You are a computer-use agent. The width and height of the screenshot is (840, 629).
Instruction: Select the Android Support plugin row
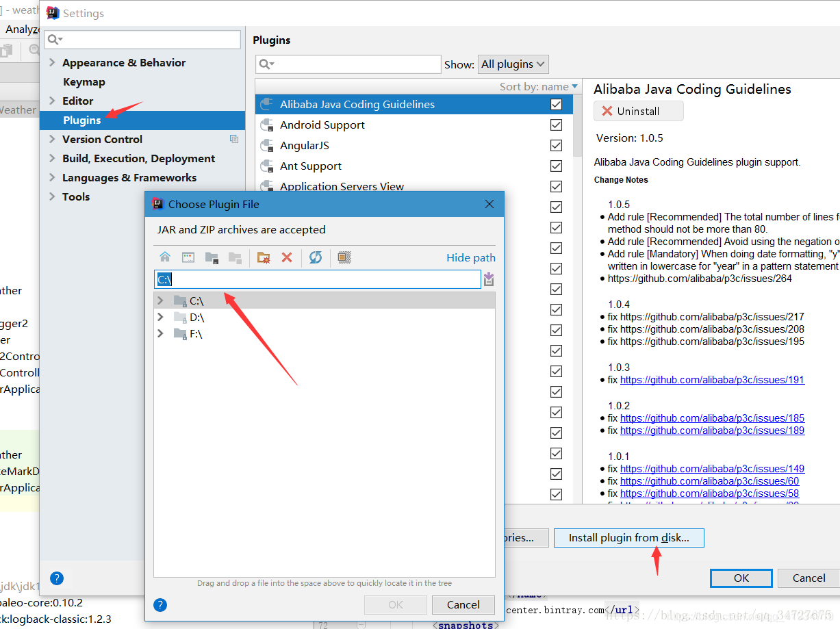pyautogui.click(x=414, y=125)
